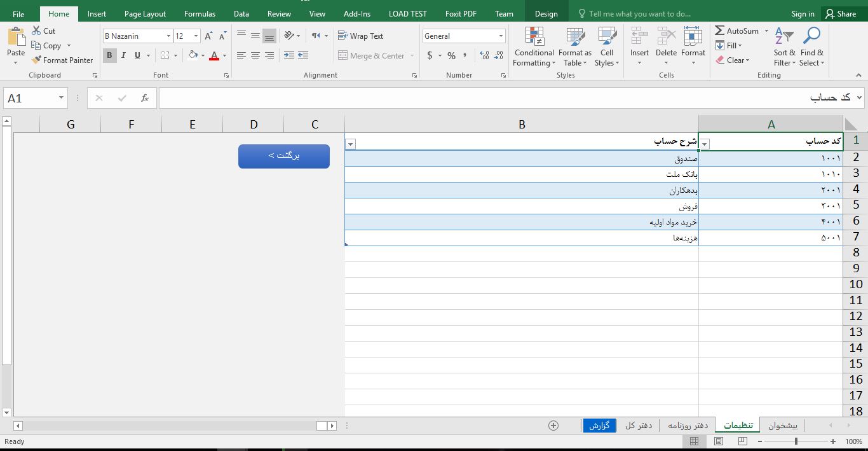Image resolution: width=868 pixels, height=451 pixels.
Task: Open the Insert ribbon tab
Action: click(x=97, y=13)
